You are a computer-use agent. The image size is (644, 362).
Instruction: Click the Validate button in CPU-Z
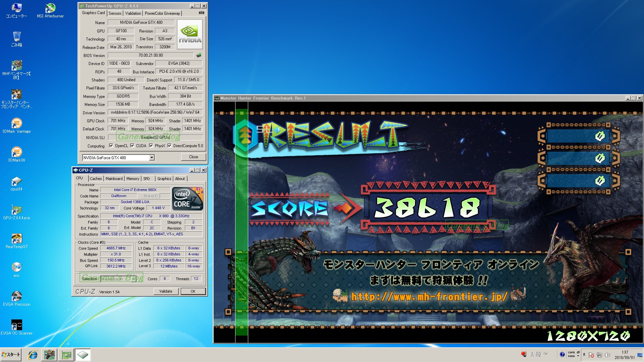[x=166, y=291]
